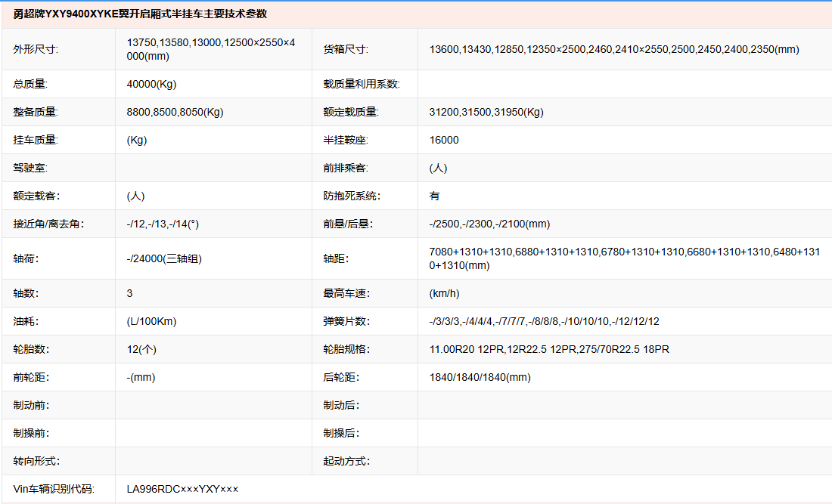Select the 防抱死系统 label
The image size is (832, 504).
tap(352, 196)
